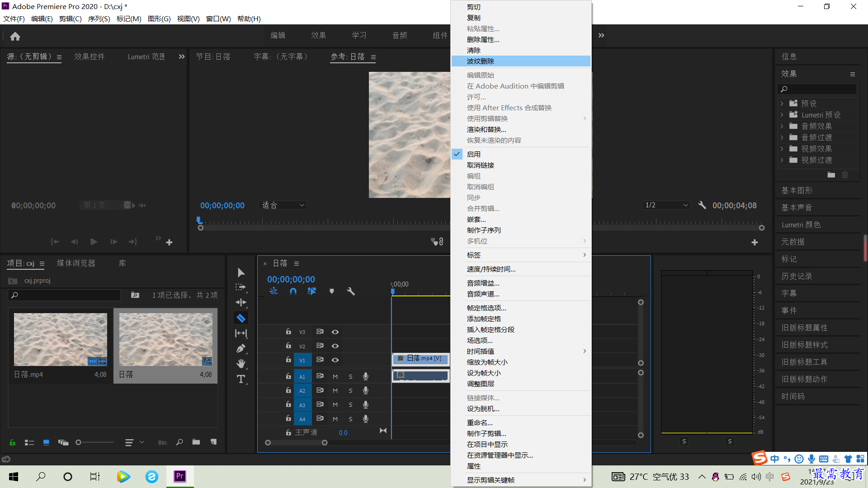Choose Speed/Duration in context menu
Screen dimensions: 868x488
click(521, 269)
